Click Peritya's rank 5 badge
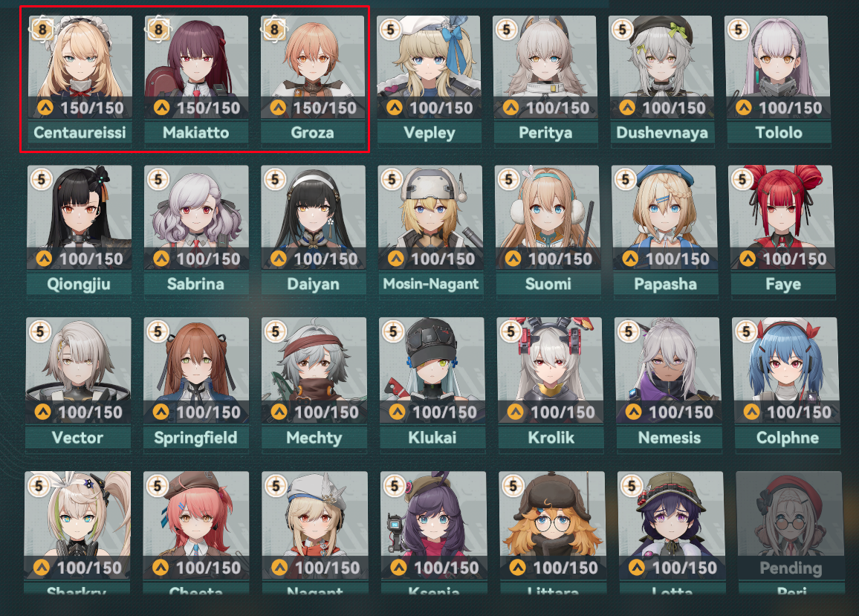This screenshot has height=616, width=859. tap(506, 29)
